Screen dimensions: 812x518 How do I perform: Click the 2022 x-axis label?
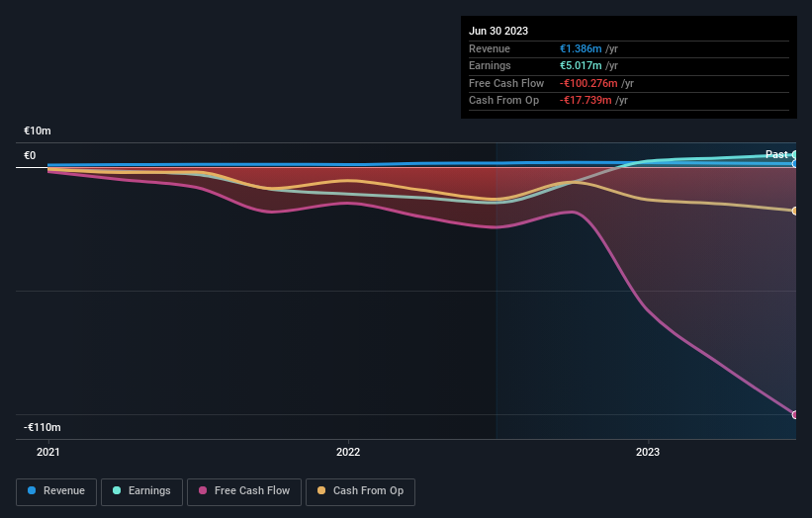[x=348, y=452]
